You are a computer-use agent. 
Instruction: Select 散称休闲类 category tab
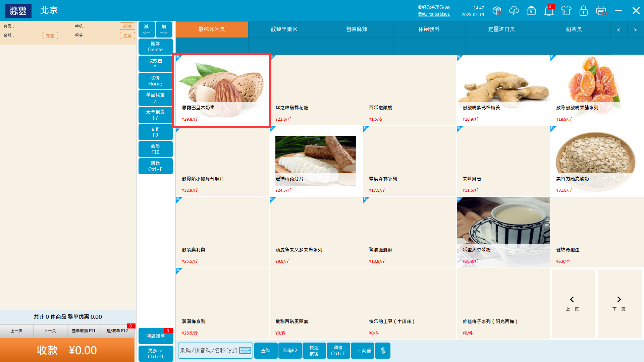pos(212,29)
